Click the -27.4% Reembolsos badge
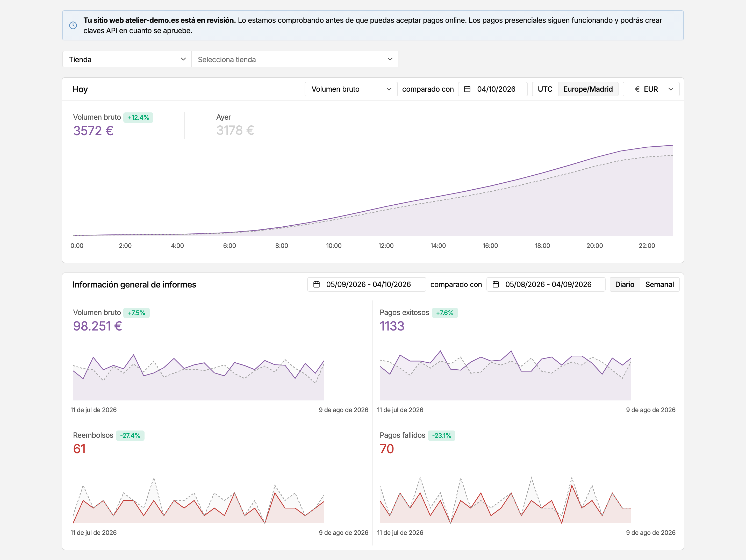The image size is (746, 560). 130,435
